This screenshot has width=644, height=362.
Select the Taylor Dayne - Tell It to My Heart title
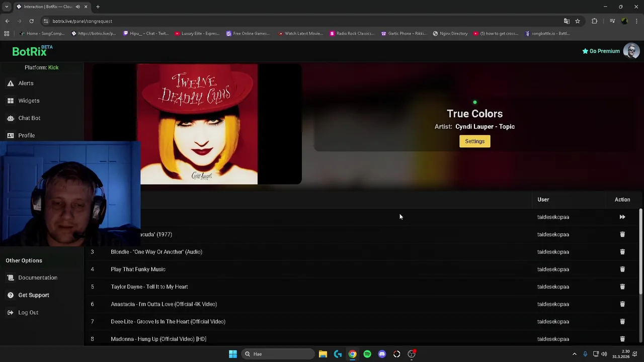click(149, 287)
